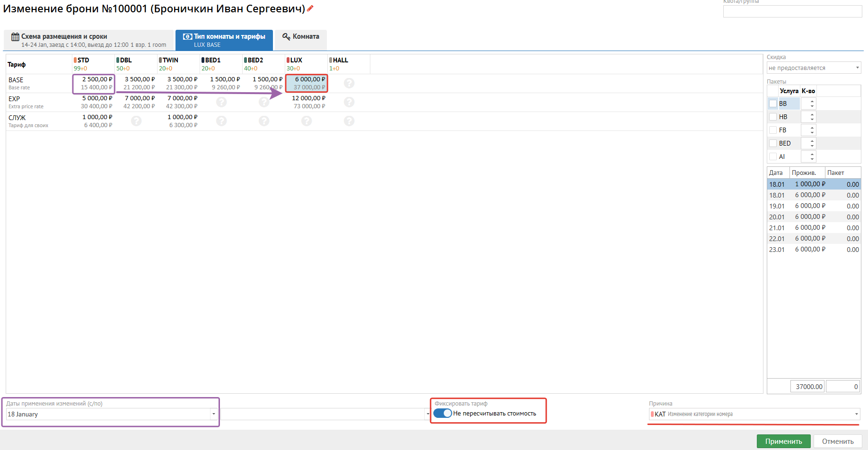Click question mark icon in EXP BED2 cell

pos(264,102)
